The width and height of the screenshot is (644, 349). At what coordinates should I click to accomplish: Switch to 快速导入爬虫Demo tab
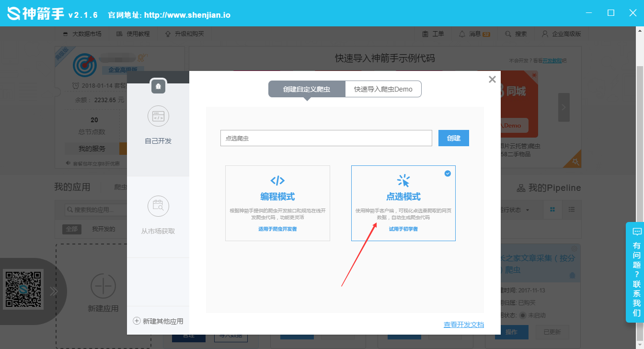pyautogui.click(x=383, y=89)
